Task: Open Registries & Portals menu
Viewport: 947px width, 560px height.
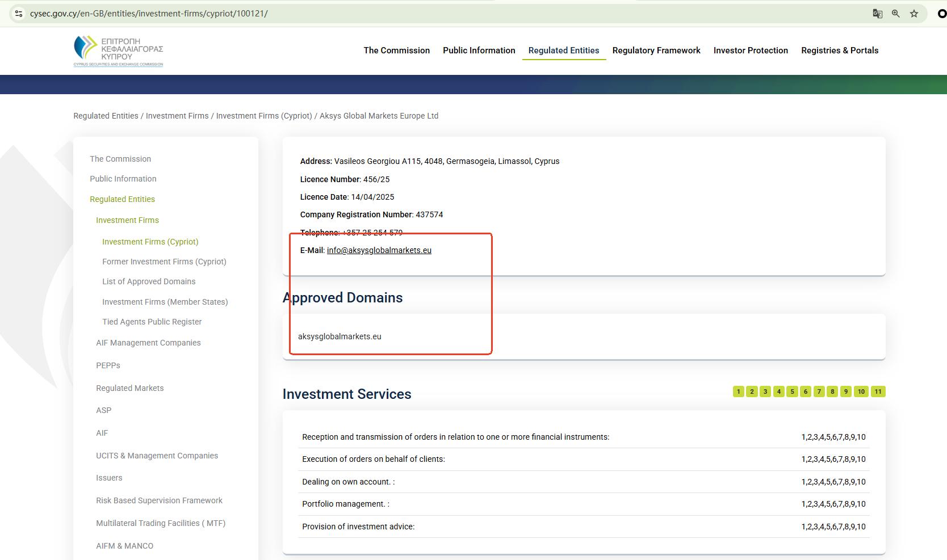Action: (x=839, y=50)
